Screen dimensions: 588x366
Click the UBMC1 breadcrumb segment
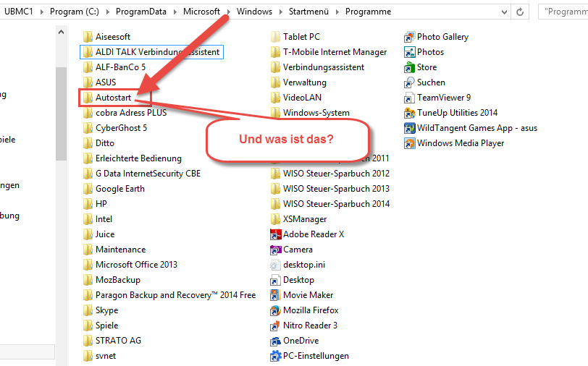19,12
